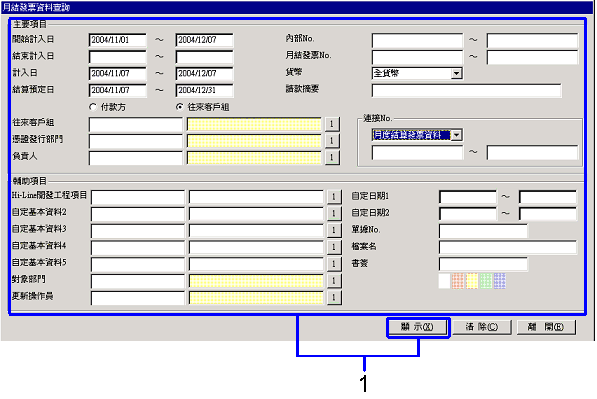Click the 結束計入日 end date field

pyautogui.click(x=204, y=57)
